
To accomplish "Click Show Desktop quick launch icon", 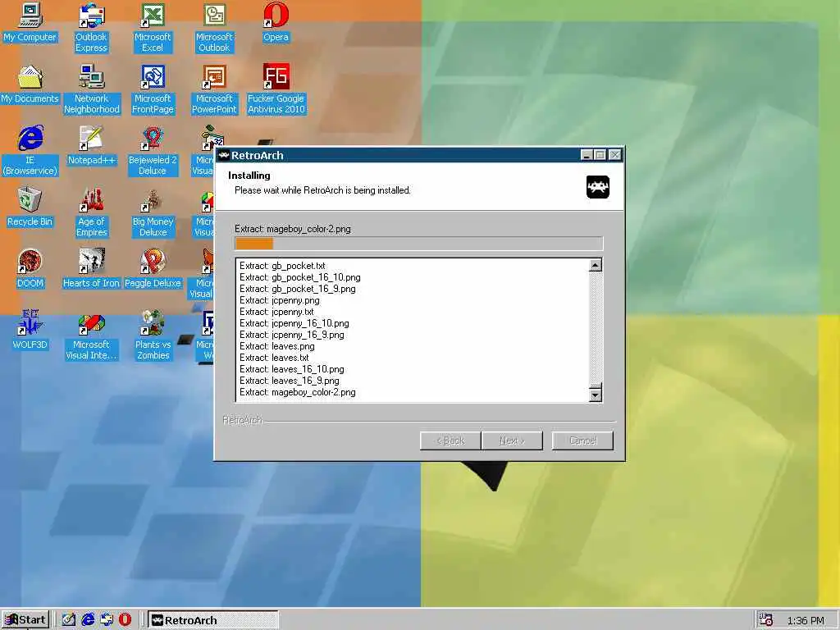I will tap(69, 620).
